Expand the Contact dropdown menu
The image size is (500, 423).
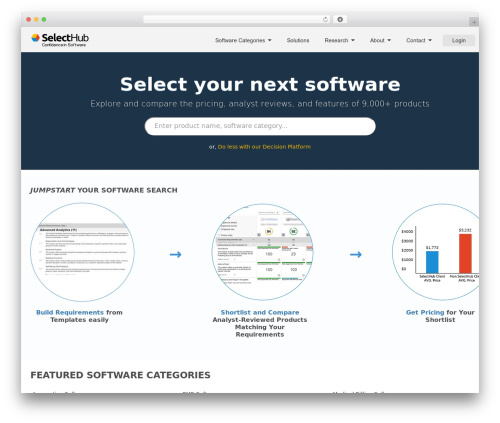(x=419, y=40)
